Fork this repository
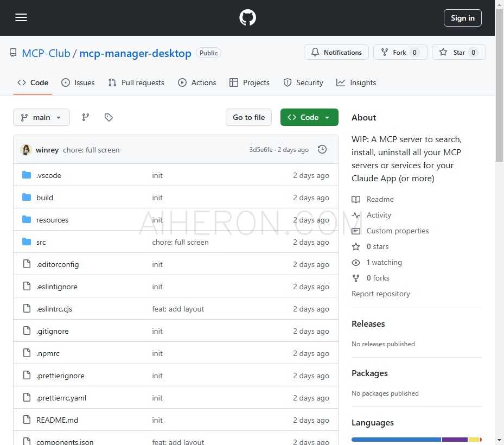 (400, 53)
